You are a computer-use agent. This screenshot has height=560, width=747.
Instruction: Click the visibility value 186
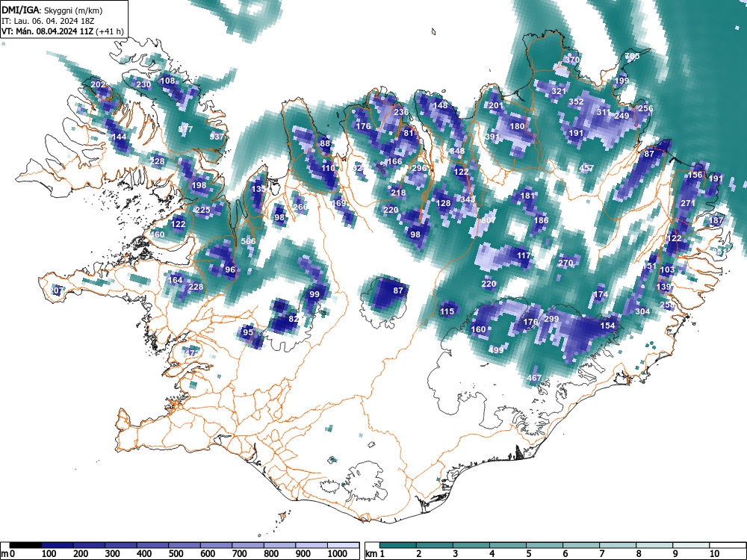[541, 220]
